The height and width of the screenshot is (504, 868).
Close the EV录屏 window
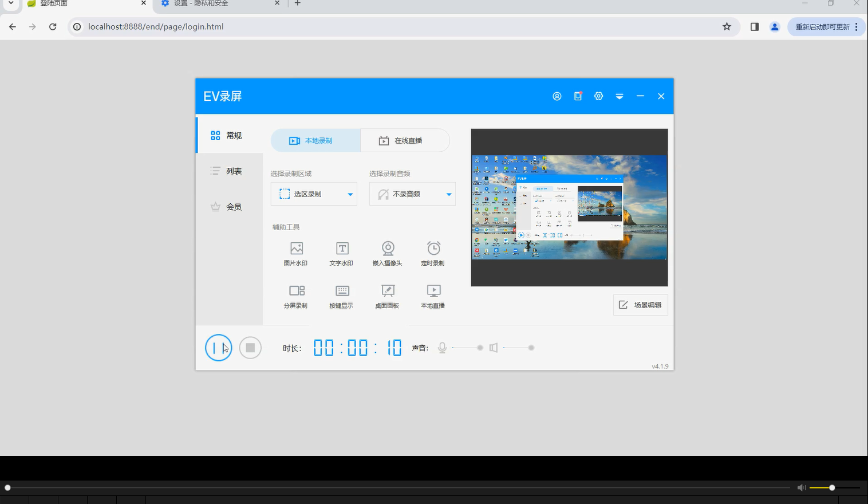(661, 96)
